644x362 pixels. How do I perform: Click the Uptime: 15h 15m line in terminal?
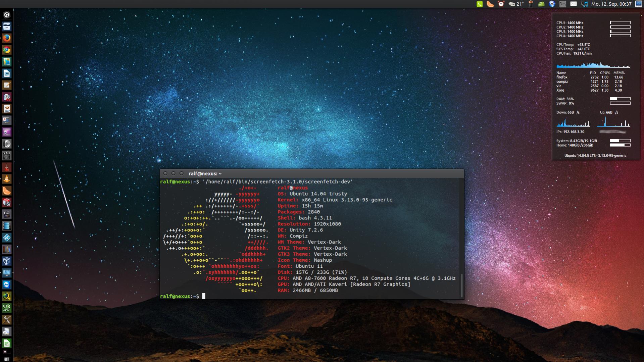tap(300, 206)
